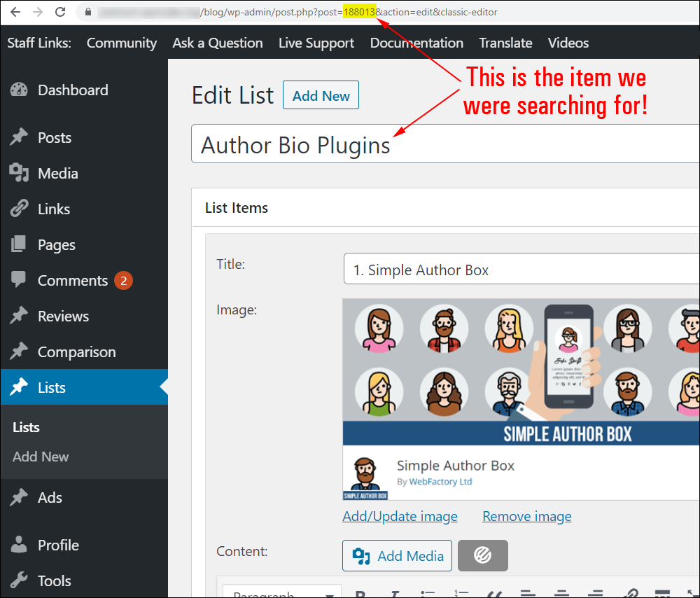700x598 pixels.
Task: Click the Add New button beside Edit List
Action: (x=321, y=95)
